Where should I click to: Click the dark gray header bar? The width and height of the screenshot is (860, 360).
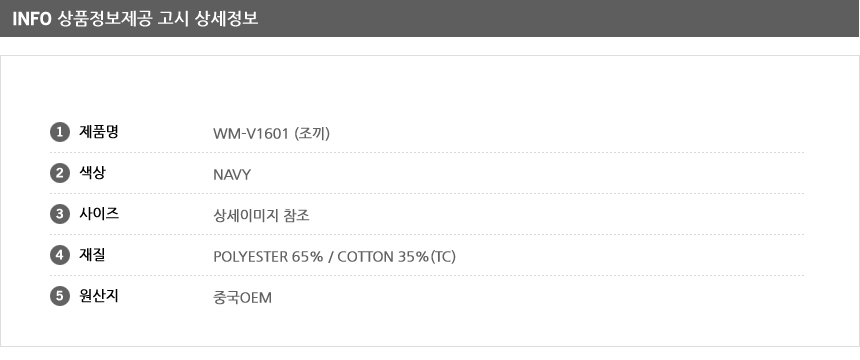click(x=430, y=18)
